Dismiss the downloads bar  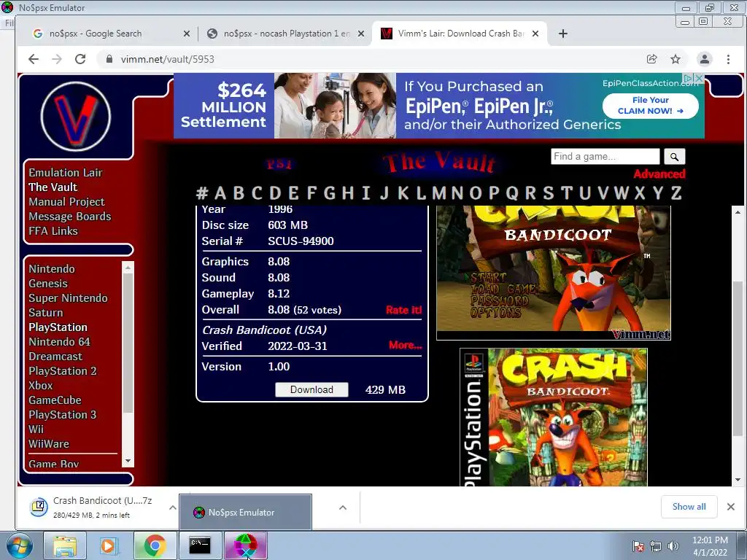[x=731, y=507]
